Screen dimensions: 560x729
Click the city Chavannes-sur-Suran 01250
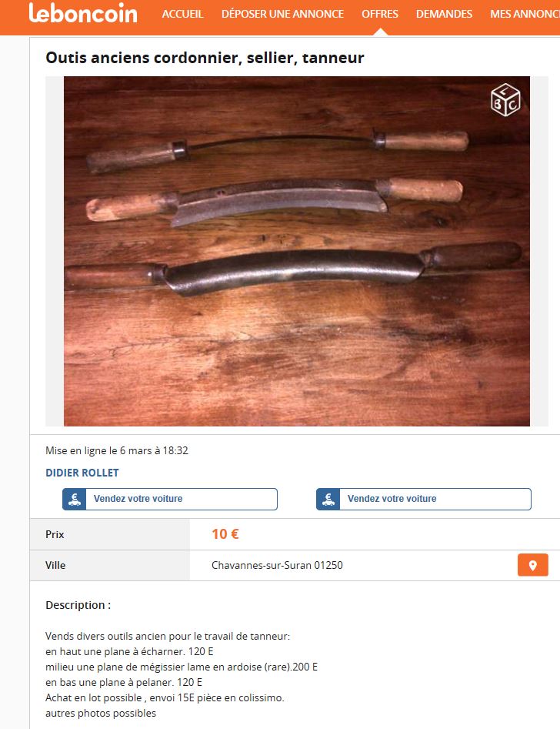[x=277, y=565]
